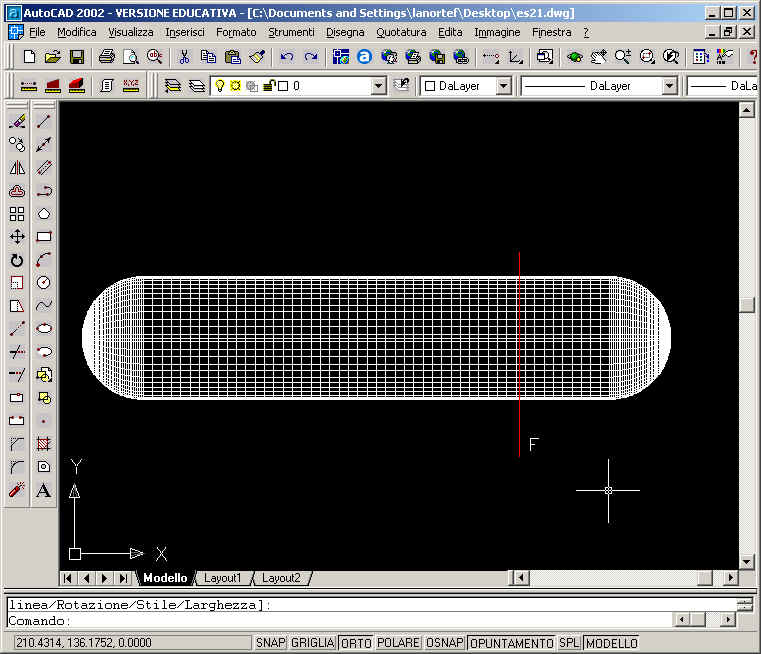Toggle OPUNTAMENTO tracking
The height and width of the screenshot is (654, 761).
(x=512, y=643)
